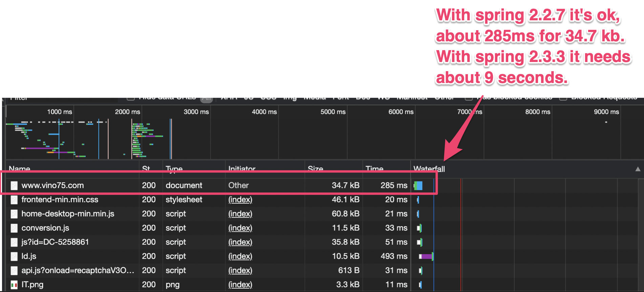
Task: Click the file icon beside conversion.js
Action: click(14, 228)
